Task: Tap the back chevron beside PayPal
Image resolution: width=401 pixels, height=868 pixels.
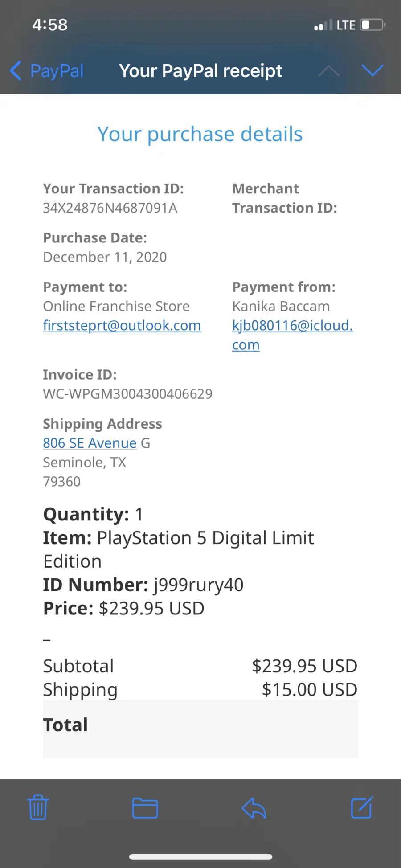Action: [x=16, y=70]
